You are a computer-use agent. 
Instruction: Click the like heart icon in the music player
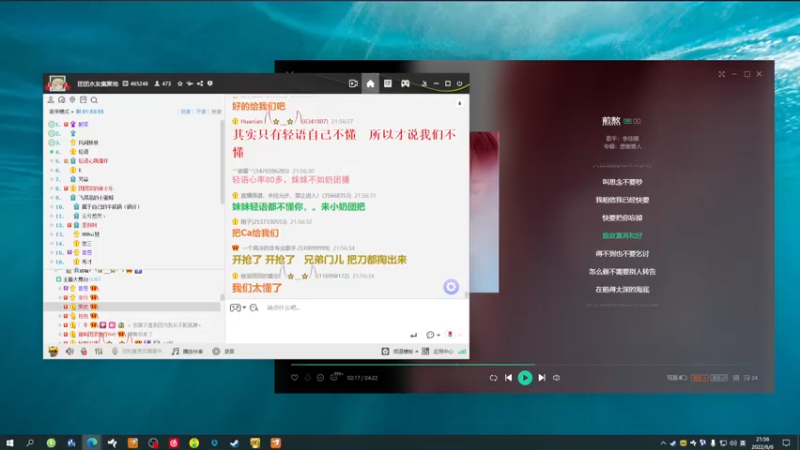tap(294, 378)
